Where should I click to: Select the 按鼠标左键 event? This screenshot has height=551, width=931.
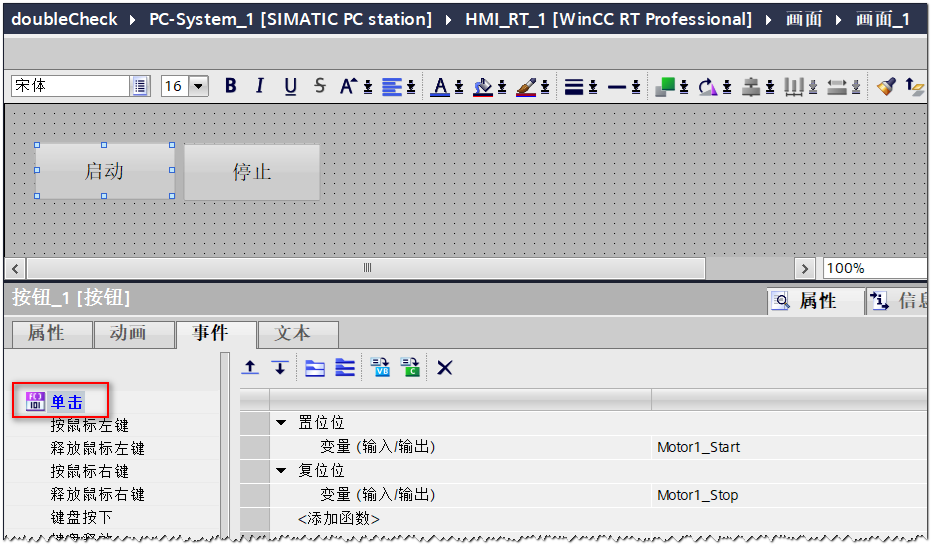tap(90, 426)
